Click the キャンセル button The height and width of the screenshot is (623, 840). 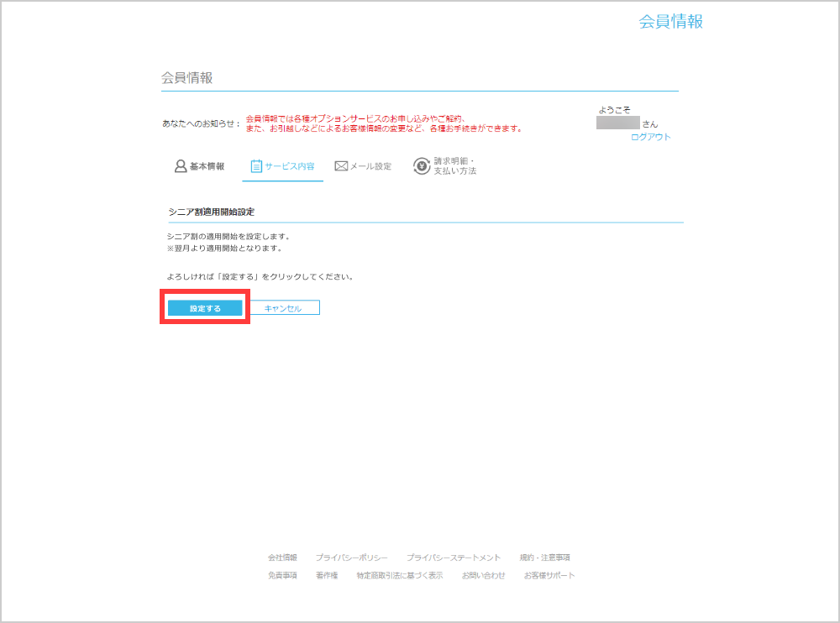(x=283, y=308)
